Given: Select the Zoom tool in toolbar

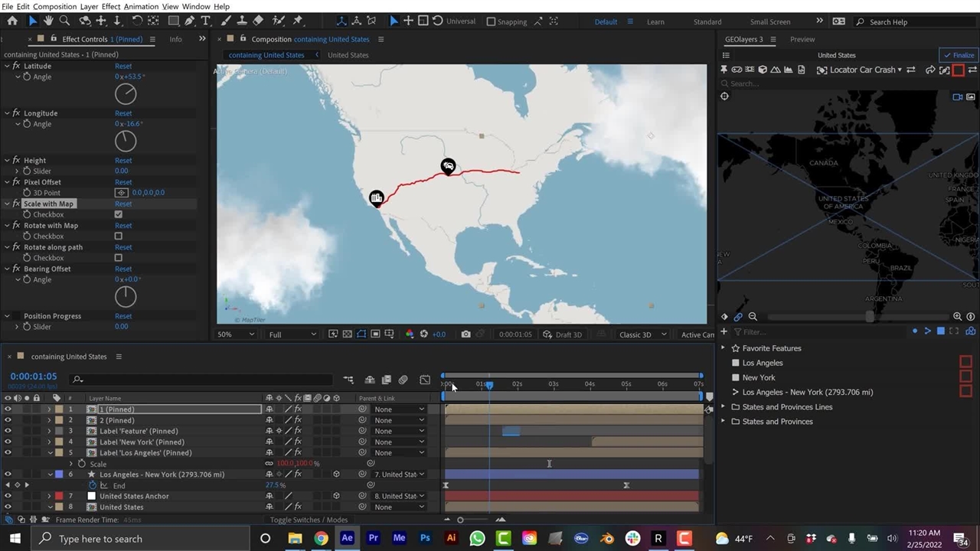Looking at the screenshot, I should tap(64, 21).
